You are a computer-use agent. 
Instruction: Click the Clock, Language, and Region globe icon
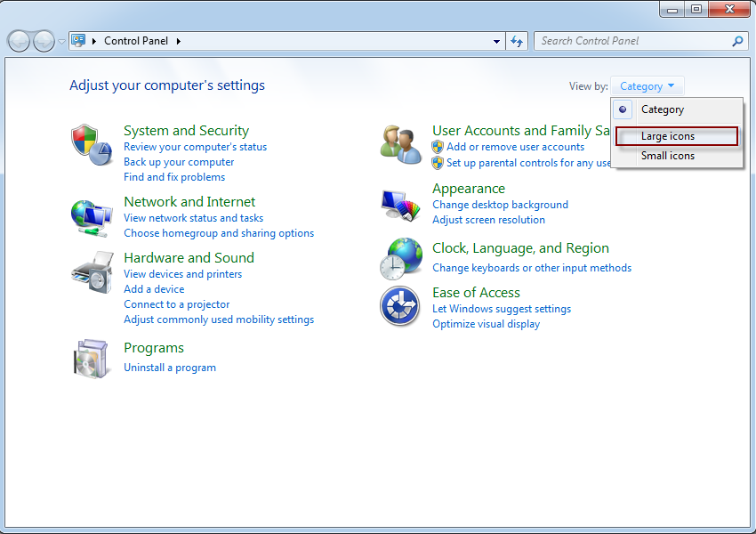tap(400, 258)
